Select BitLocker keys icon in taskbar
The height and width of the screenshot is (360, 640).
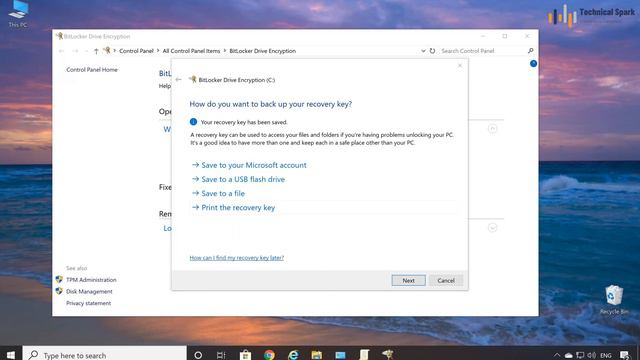point(388,354)
